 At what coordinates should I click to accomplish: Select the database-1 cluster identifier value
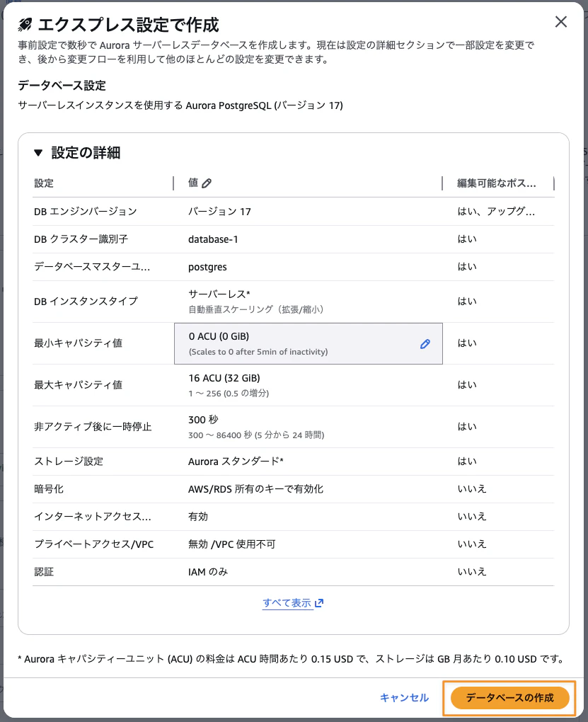[x=213, y=239]
